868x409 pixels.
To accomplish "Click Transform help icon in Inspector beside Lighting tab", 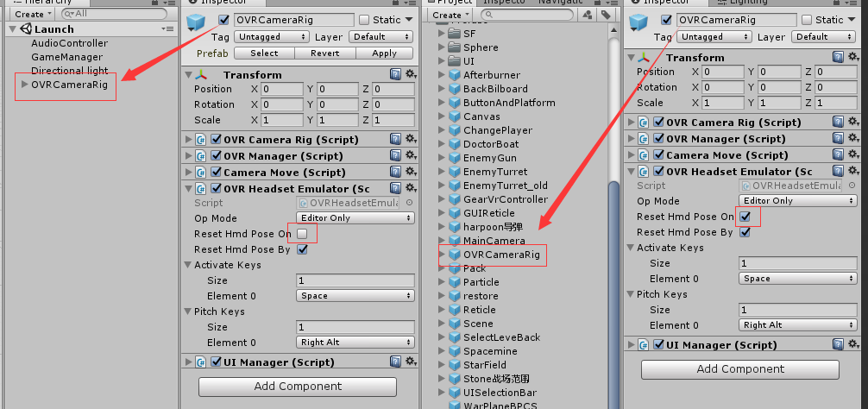I will point(839,57).
